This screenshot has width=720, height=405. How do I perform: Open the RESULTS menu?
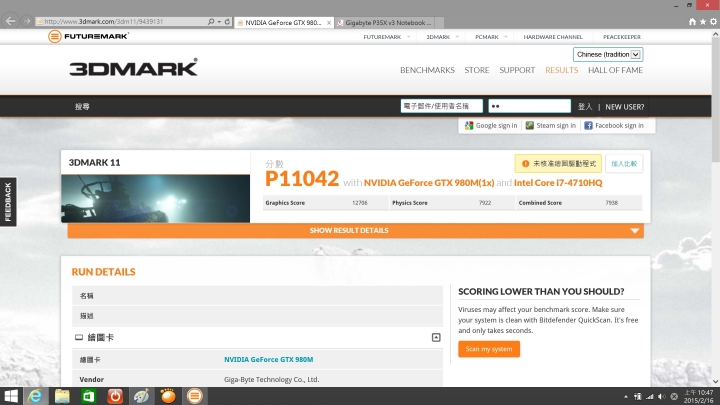[561, 70]
